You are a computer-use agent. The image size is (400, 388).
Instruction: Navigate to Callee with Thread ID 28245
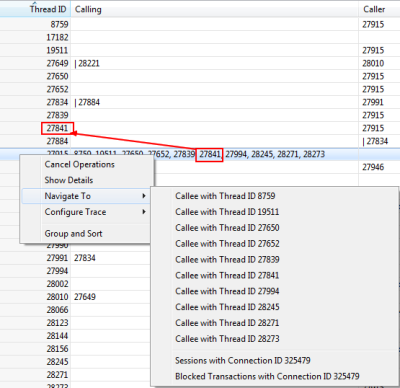227,307
